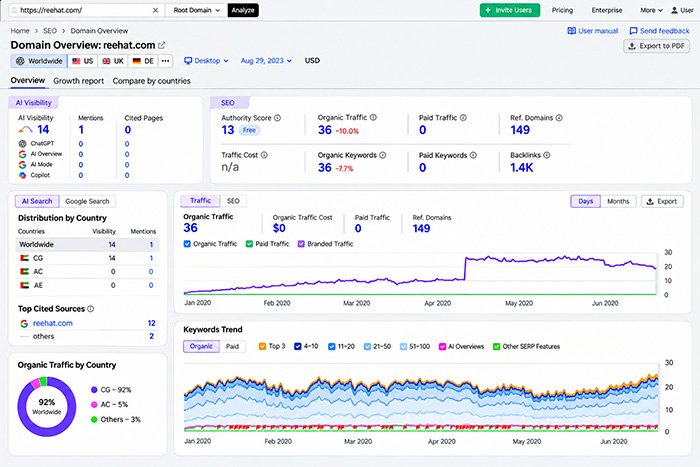Switch to the Growth report tab
The width and height of the screenshot is (700, 467).
click(79, 81)
